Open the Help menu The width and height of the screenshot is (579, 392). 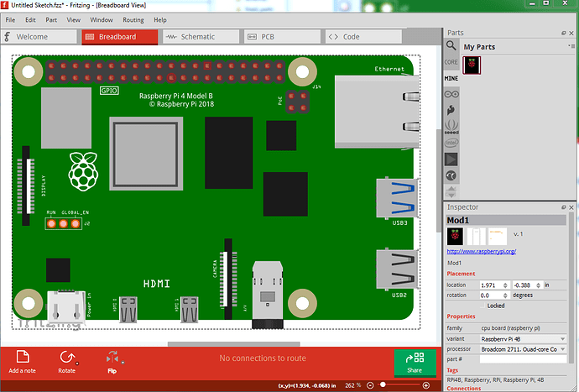pos(160,20)
